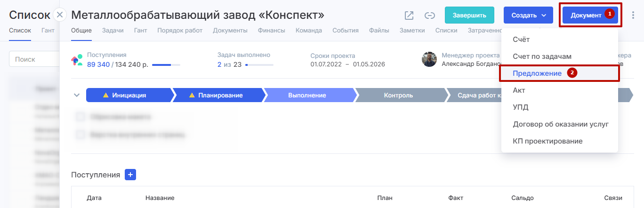Open the three-dot more options menu

click(x=633, y=15)
